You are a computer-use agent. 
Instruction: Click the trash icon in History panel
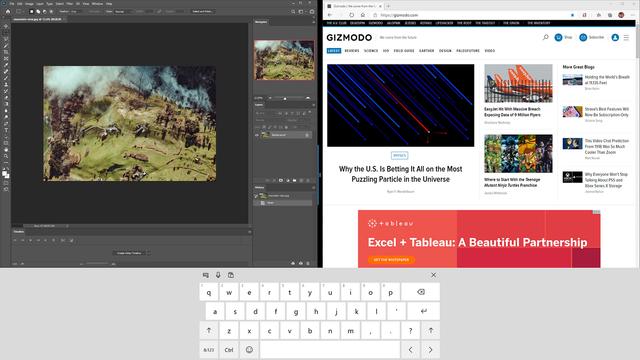pyautogui.click(x=308, y=263)
